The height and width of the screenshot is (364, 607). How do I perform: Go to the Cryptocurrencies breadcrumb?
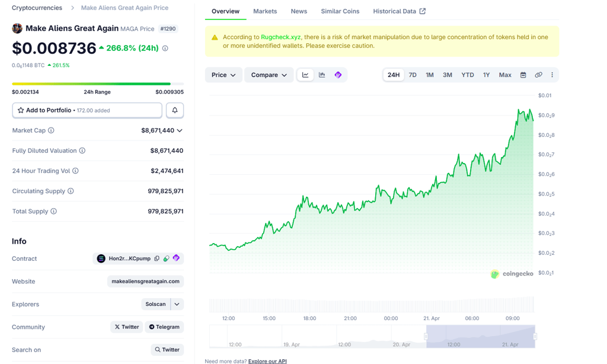tap(37, 8)
